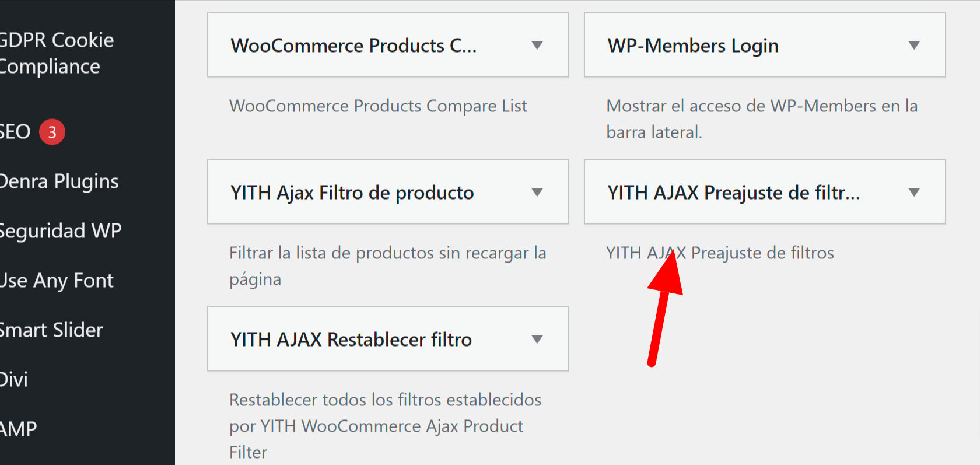Open Smart Slider menu
Screen dimensions: 980x465
(x=51, y=330)
